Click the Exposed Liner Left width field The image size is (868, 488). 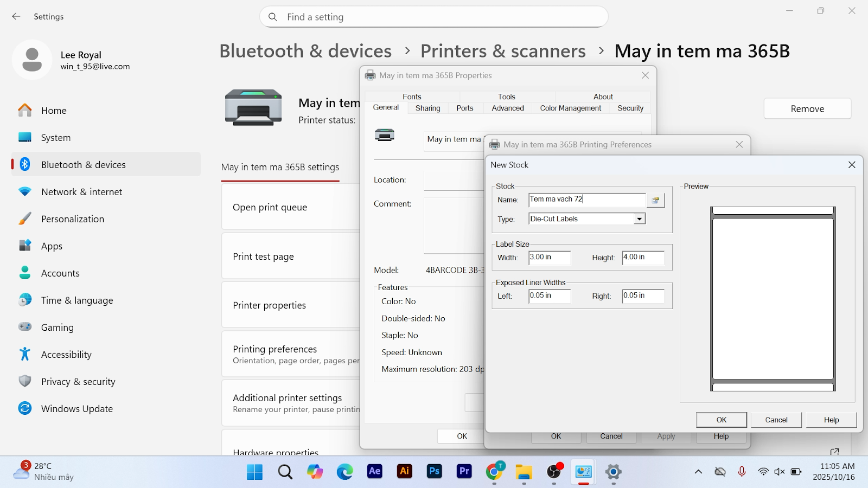click(x=549, y=296)
